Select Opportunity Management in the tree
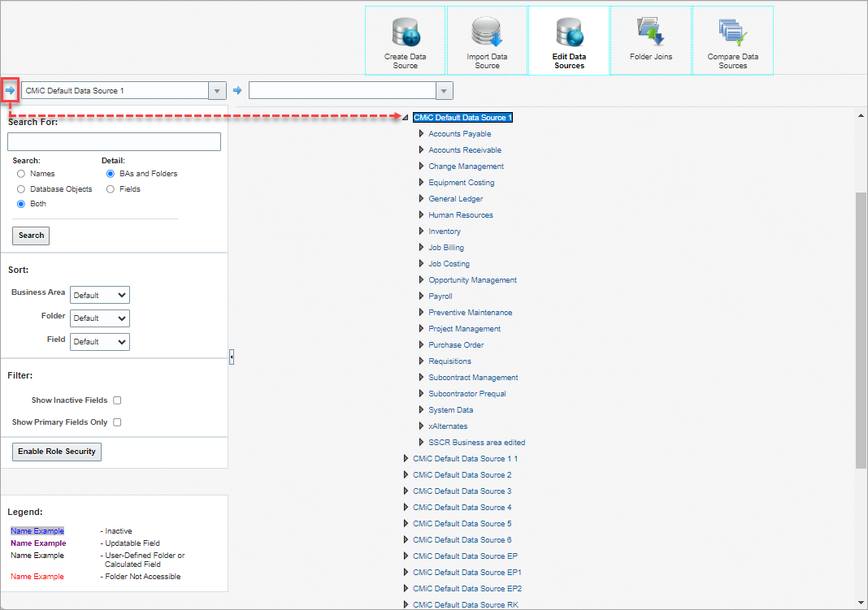868x610 pixels. 472,280
